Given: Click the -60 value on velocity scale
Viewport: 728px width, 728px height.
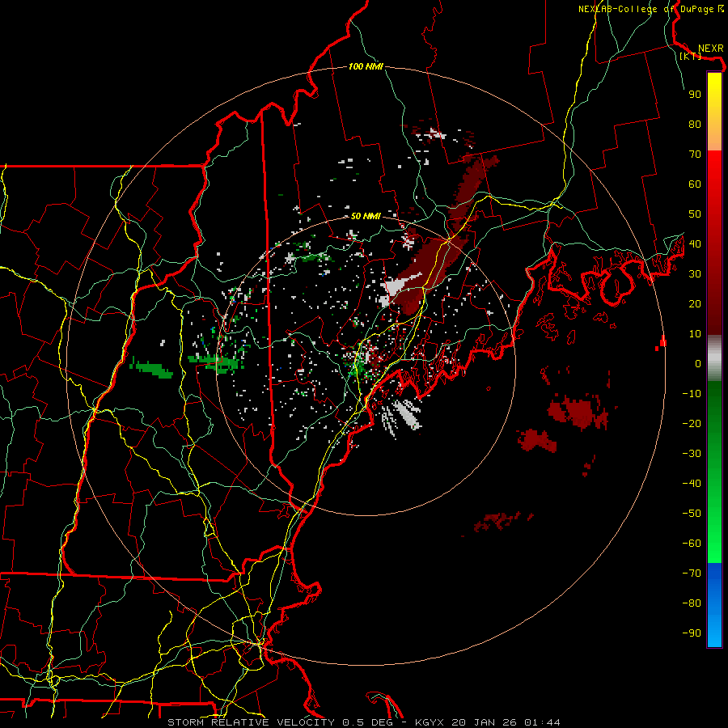Looking at the screenshot, I should pyautogui.click(x=692, y=544).
